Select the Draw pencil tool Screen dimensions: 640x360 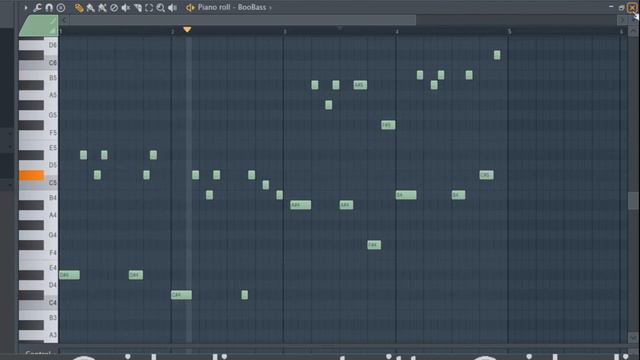click(x=79, y=7)
